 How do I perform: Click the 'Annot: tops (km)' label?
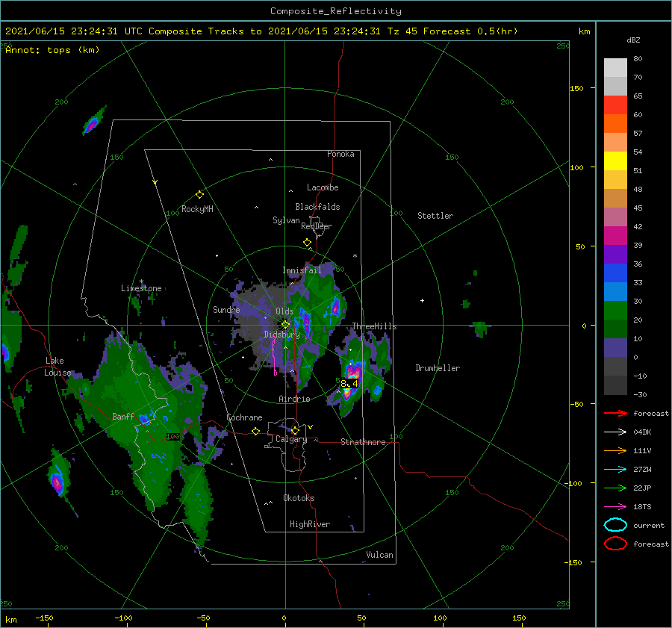click(52, 50)
